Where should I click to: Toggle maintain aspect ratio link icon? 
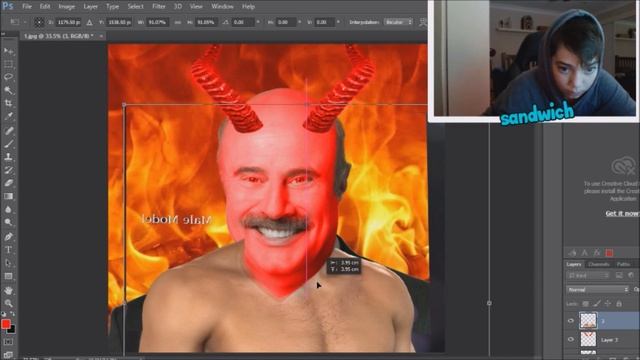[x=178, y=22]
